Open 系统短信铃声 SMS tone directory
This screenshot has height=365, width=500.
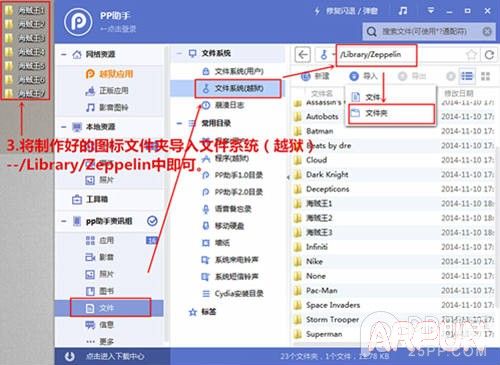coord(230,276)
